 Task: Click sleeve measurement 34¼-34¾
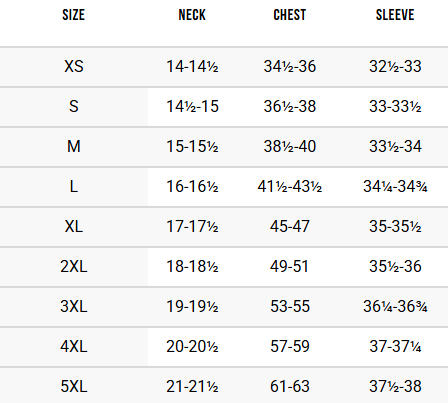(395, 186)
